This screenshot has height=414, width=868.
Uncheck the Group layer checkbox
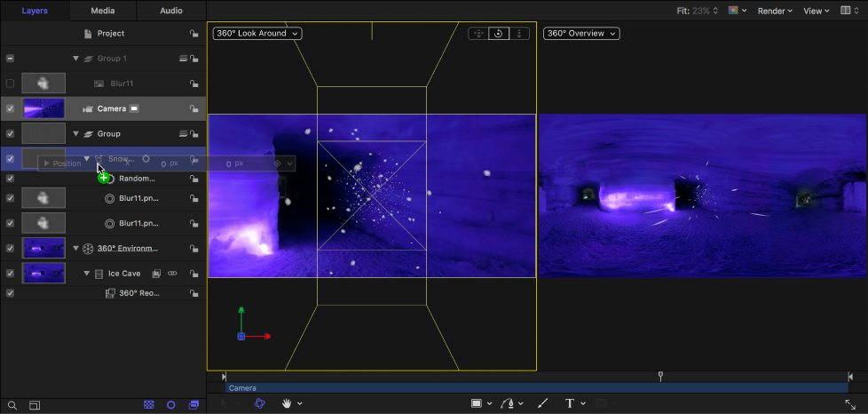10,133
